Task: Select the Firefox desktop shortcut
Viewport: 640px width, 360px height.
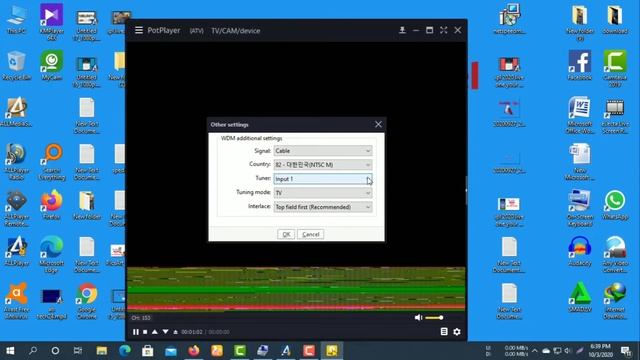Action: 51,205
